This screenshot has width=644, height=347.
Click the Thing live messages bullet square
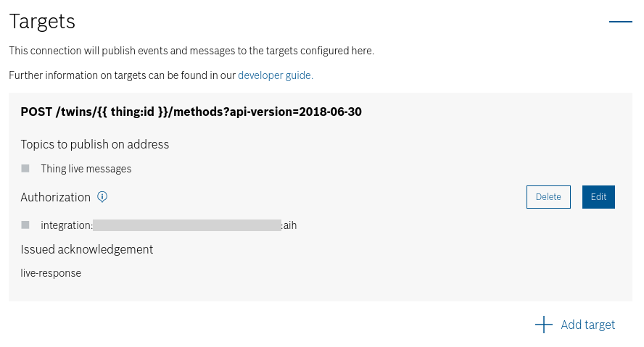[x=25, y=169]
